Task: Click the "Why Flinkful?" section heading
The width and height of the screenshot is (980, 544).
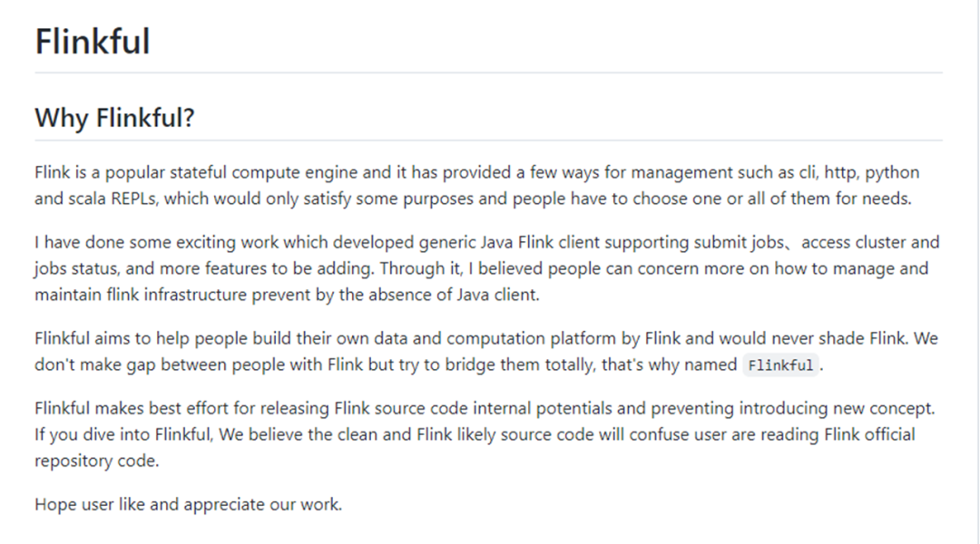Action: pyautogui.click(x=114, y=118)
